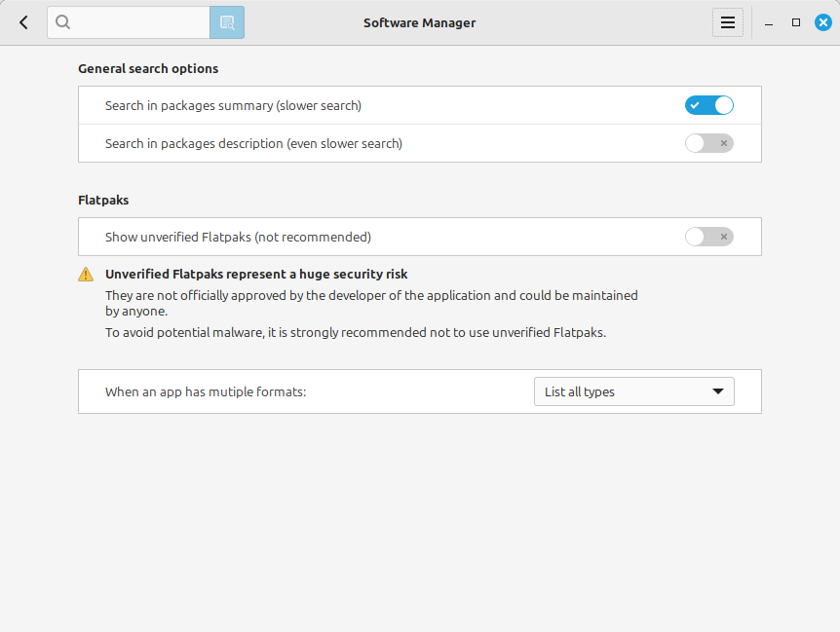This screenshot has width=840, height=632.
Task: Click the X icon on description search toggle
Action: click(x=722, y=143)
